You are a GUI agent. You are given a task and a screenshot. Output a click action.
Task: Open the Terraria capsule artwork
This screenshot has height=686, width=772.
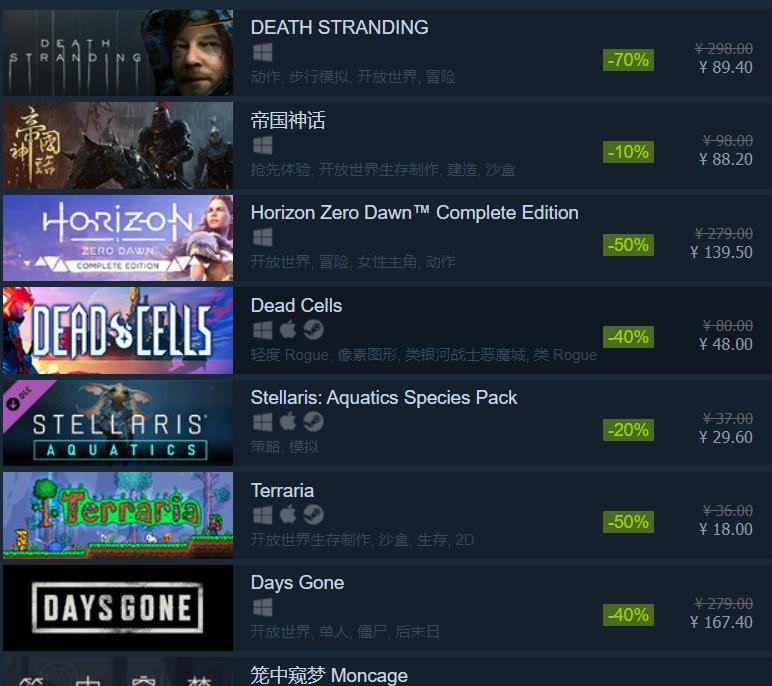click(x=118, y=515)
